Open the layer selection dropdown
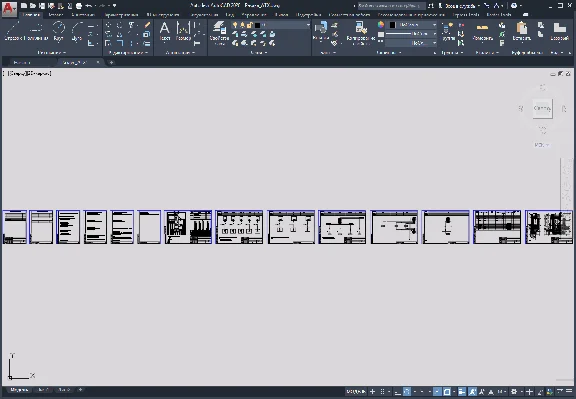This screenshot has width=576, height=399. tap(271, 25)
